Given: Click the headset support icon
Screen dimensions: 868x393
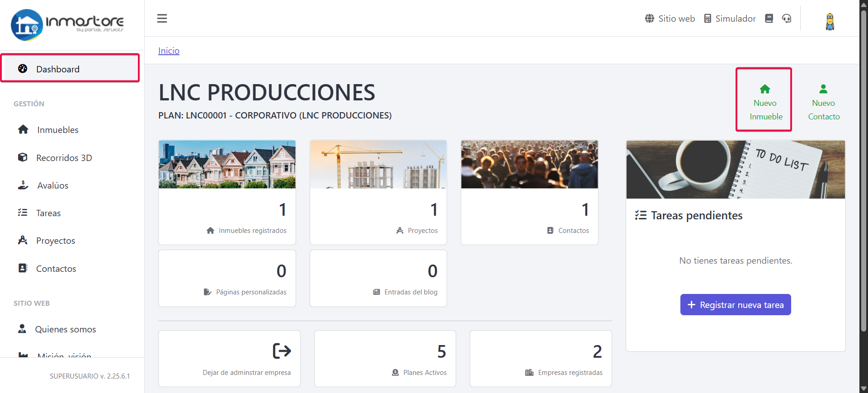Looking at the screenshot, I should [787, 19].
